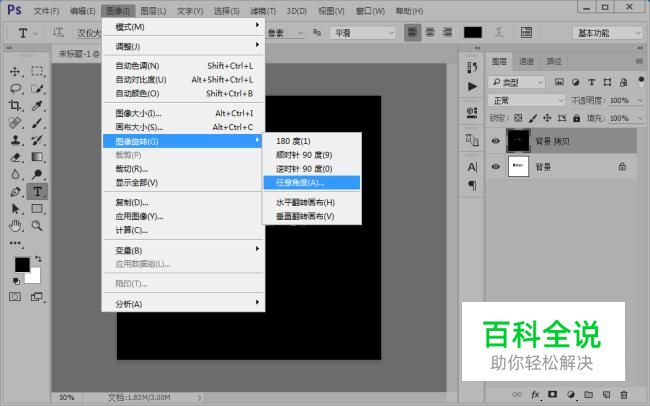The image size is (650, 406).
Task: Select the Quick Selection tool
Action: coord(37,88)
